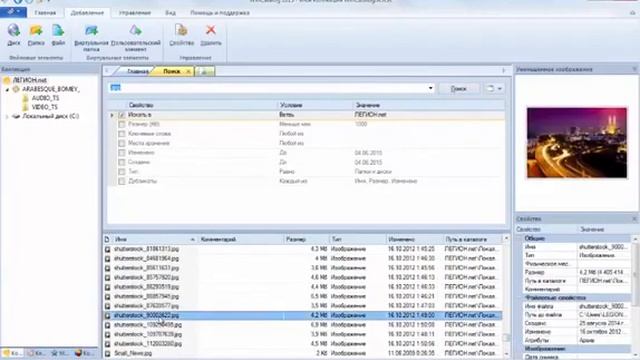Click the Диск add-disk ribbon icon
The height and width of the screenshot is (360, 640).
tap(13, 31)
